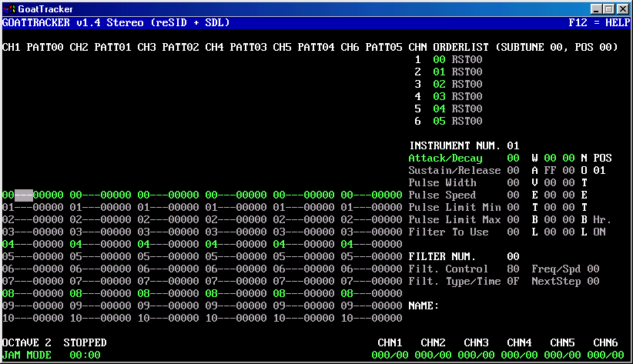Viewport: 633px width, 364px height.
Task: Click the CH3 PATT02 header
Action: (169, 47)
